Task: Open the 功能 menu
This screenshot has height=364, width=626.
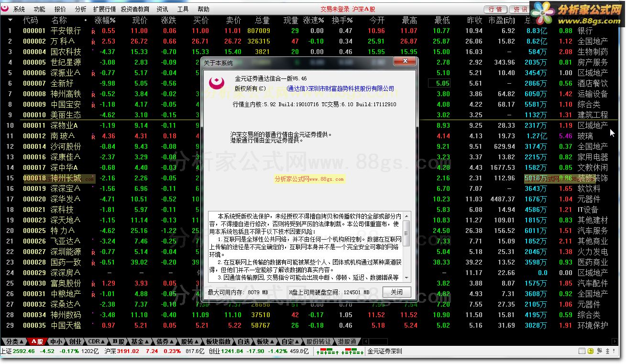Action: pyautogui.click(x=40, y=9)
